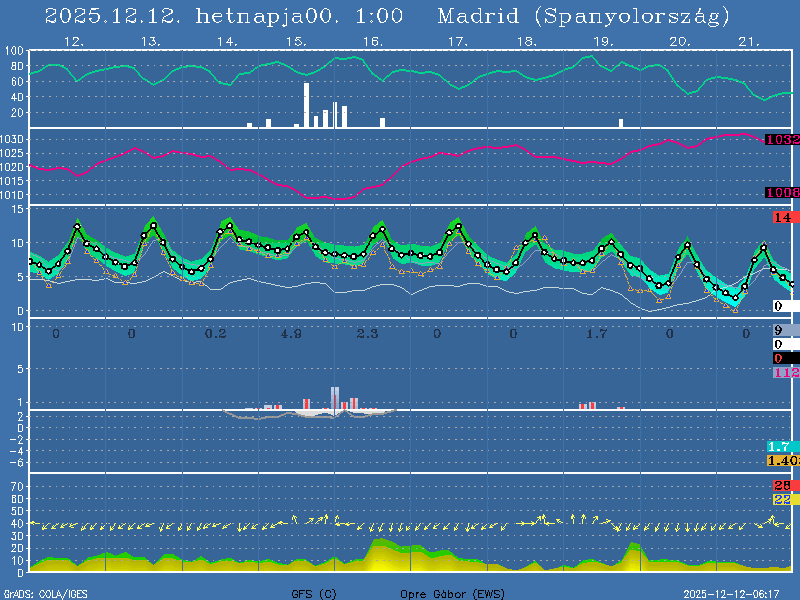800x600 pixels.
Task: Click the red max temperature badge 14
Action: point(782,217)
